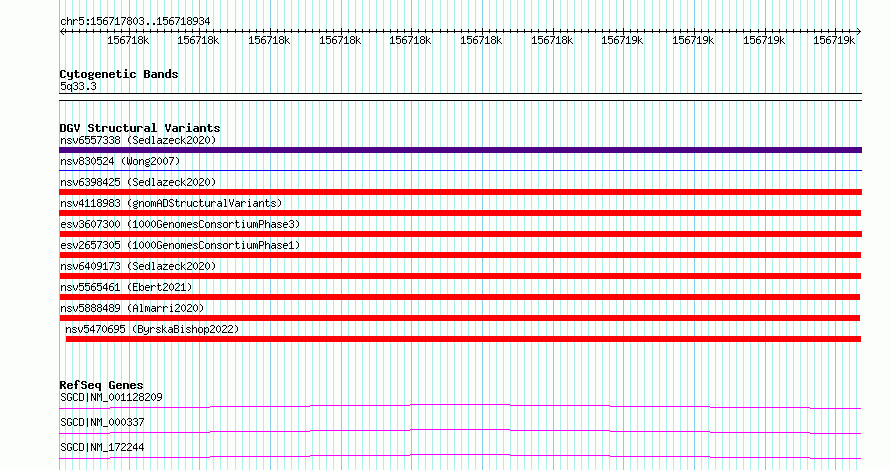
Task: Open variant nsv6398425 (Sedlazeck2020) label
Action: pyautogui.click(x=138, y=182)
